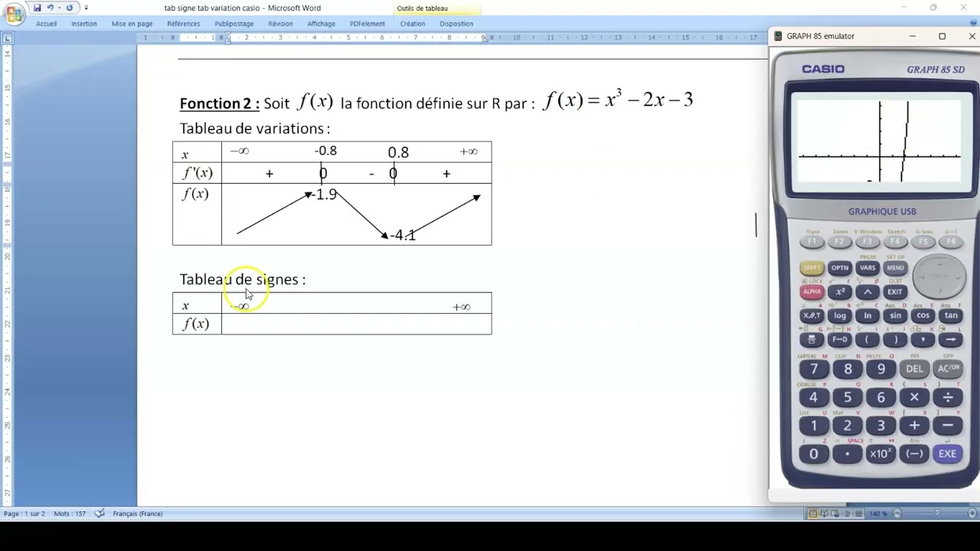
Task: Open the PDFelement ribbon tab
Action: pyautogui.click(x=367, y=24)
